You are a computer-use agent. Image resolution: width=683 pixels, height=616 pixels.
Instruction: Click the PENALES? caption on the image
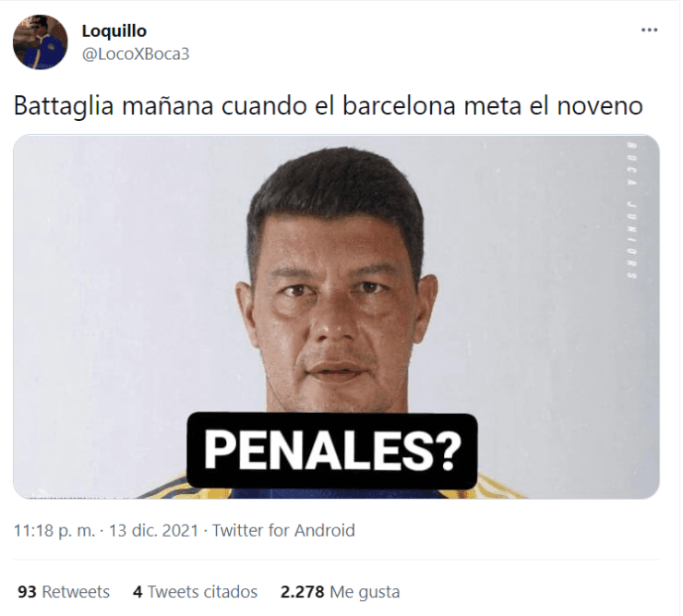click(332, 452)
